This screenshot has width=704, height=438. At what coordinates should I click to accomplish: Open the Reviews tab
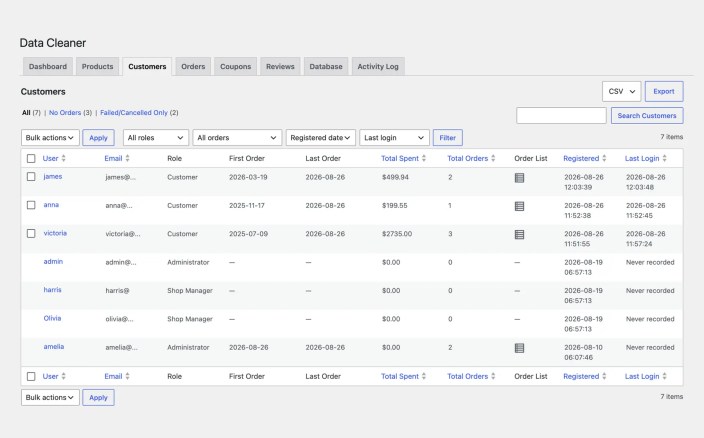point(280,66)
